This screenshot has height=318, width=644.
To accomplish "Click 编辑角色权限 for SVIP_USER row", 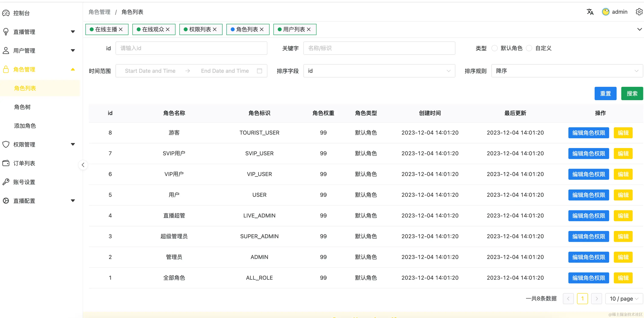I will [x=588, y=153].
